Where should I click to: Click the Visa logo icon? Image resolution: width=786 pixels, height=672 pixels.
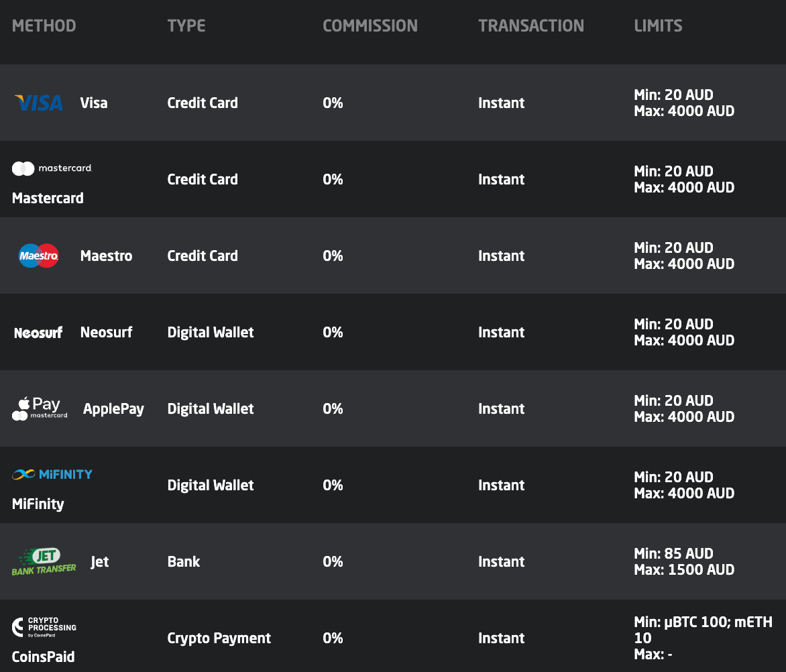[39, 103]
